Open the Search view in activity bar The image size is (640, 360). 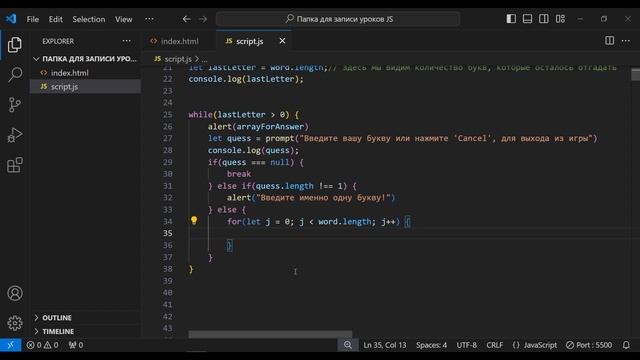[15, 74]
